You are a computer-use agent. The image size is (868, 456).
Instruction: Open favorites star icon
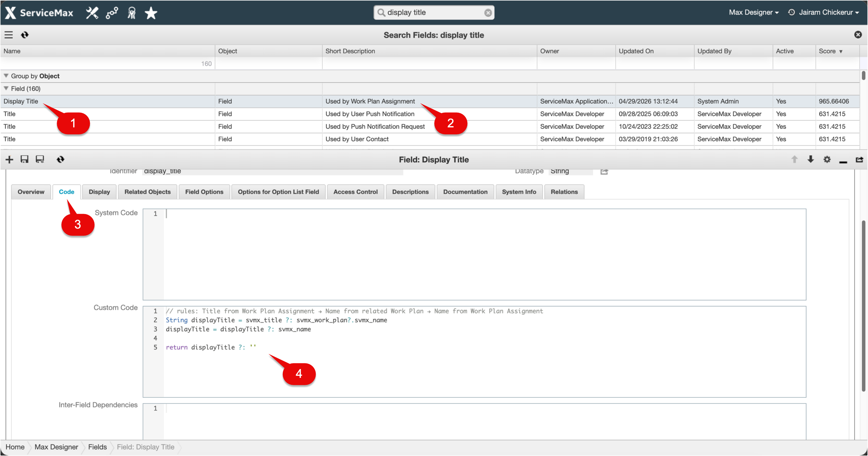[x=151, y=13]
